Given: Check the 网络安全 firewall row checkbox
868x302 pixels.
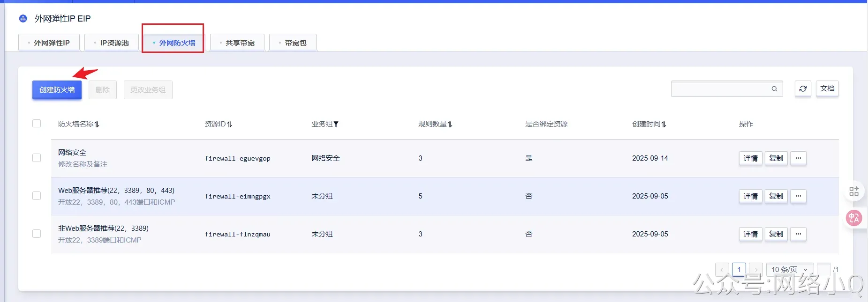Looking at the screenshot, I should pyautogui.click(x=37, y=158).
